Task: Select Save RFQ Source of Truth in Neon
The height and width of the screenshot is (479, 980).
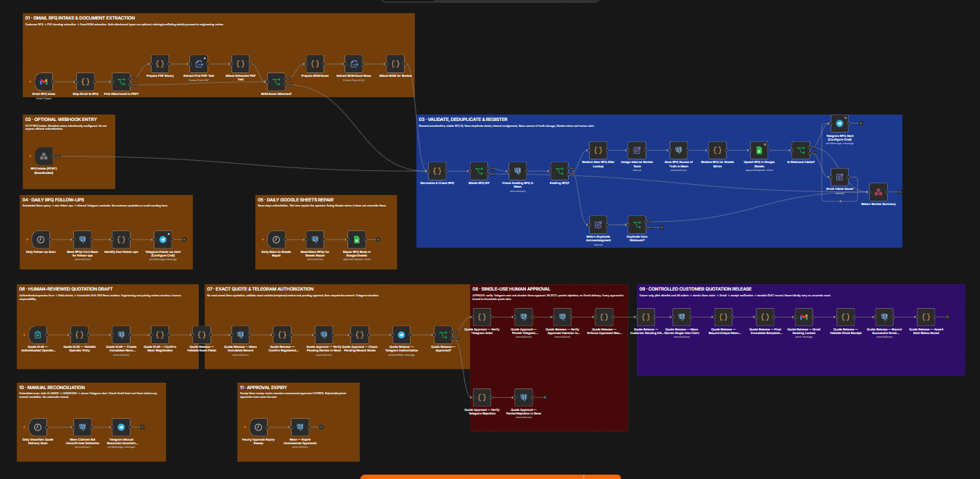Action: tap(678, 151)
